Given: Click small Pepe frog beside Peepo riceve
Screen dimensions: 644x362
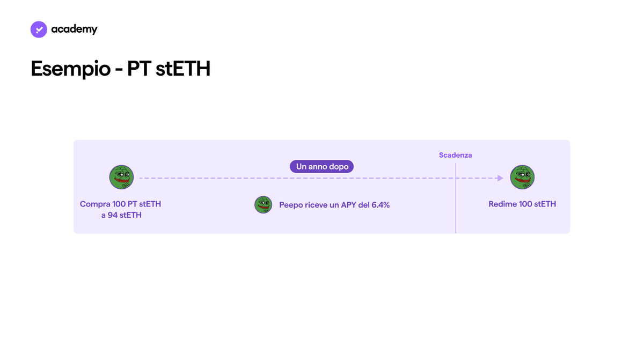Looking at the screenshot, I should [263, 205].
